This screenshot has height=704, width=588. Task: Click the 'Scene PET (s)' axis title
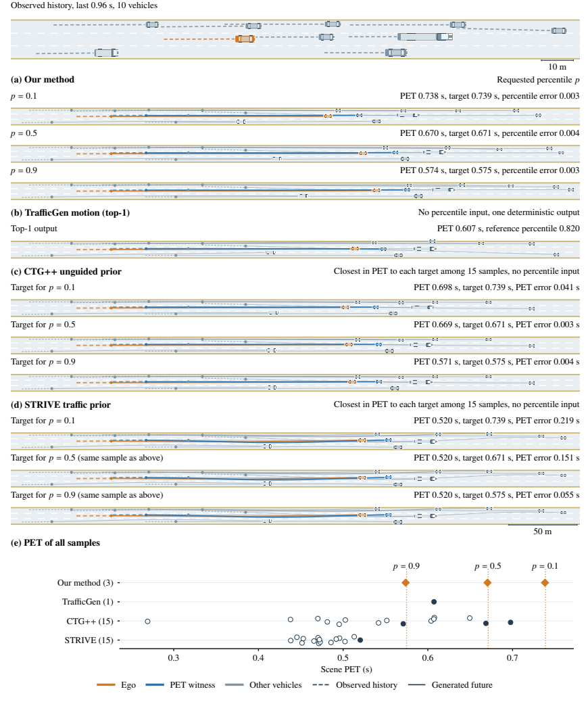coord(347,670)
